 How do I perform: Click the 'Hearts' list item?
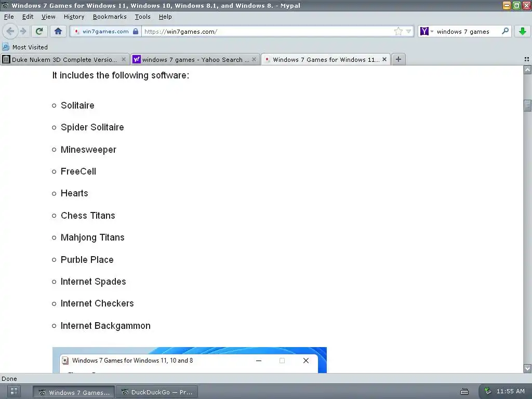[x=74, y=193]
